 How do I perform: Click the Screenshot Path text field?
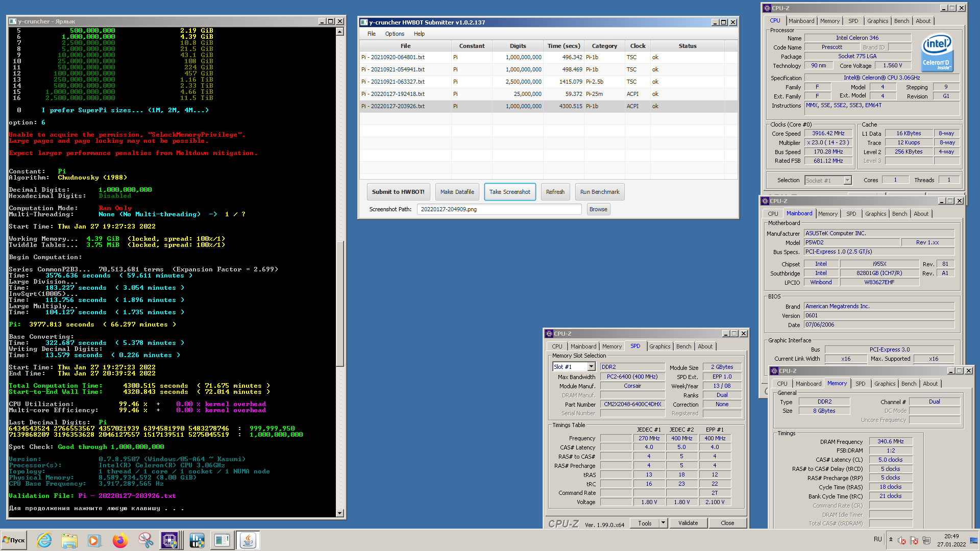[499, 209]
